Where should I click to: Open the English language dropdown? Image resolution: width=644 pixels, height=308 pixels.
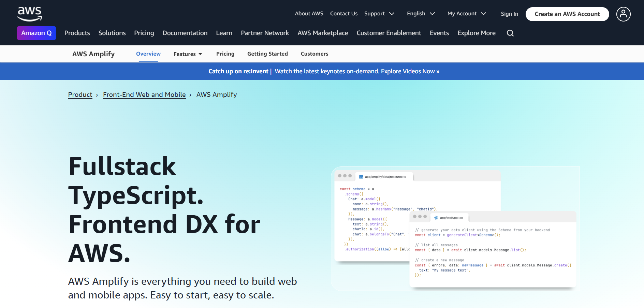point(421,14)
